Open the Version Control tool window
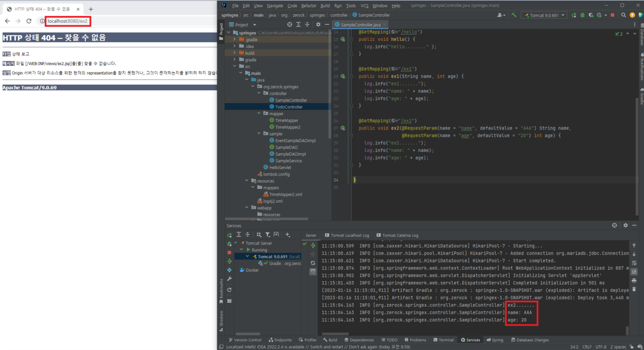This screenshot has width=644, height=350. [x=245, y=340]
